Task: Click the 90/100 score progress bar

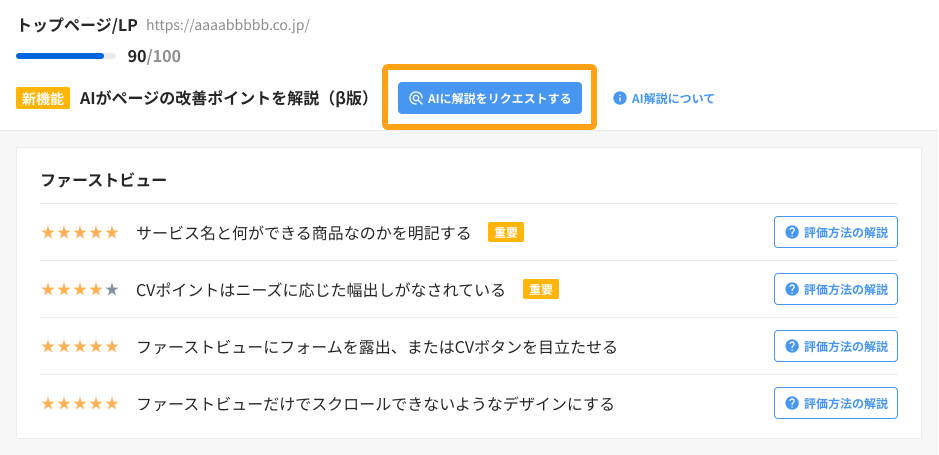Action: (66, 56)
